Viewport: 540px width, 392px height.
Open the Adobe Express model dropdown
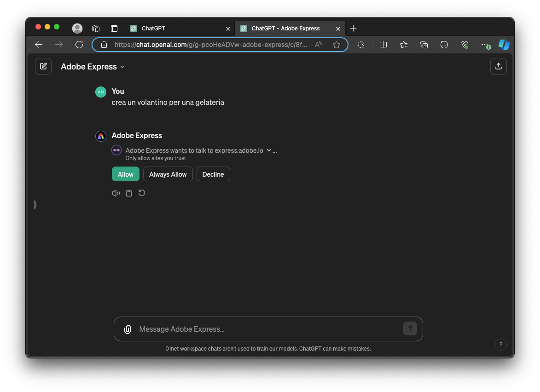coord(93,67)
